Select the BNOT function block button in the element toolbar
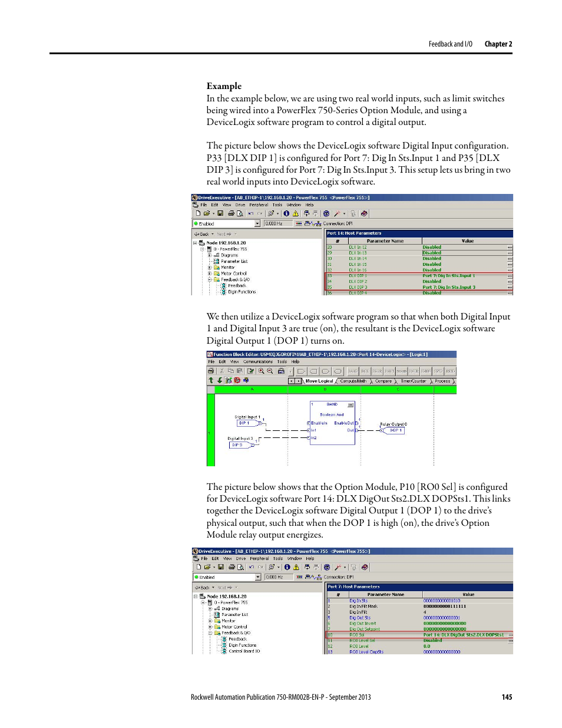The width and height of the screenshot is (562, 728). tap(389, 371)
